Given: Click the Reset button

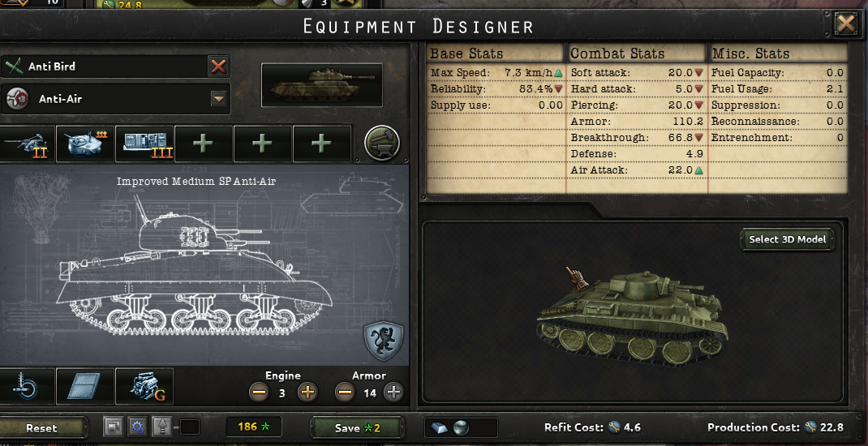Looking at the screenshot, I should coord(41,427).
